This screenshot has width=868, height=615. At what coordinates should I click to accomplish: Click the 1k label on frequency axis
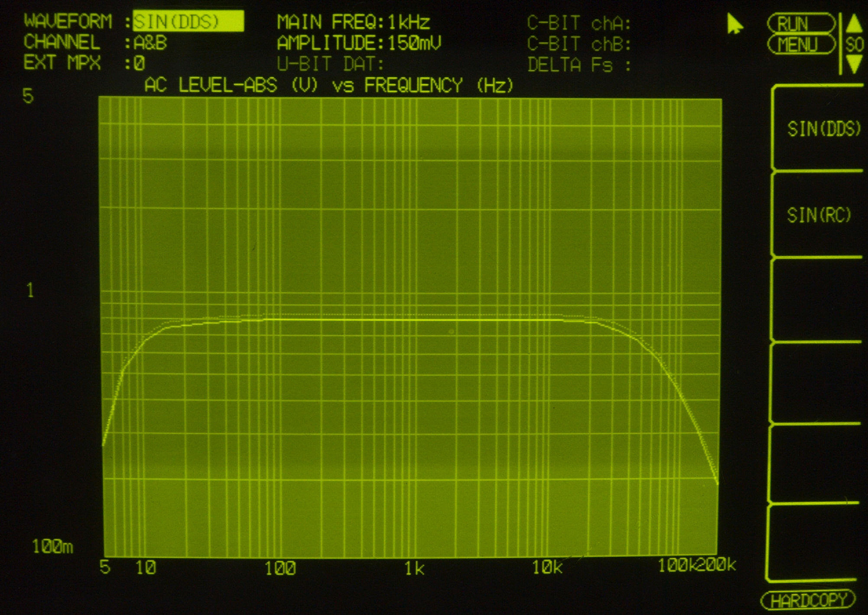(414, 568)
